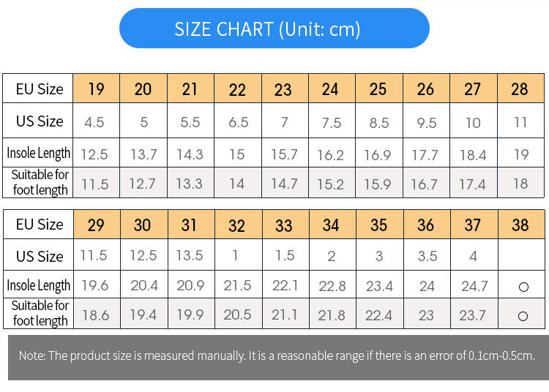The image size is (549, 392).
Task: Select the EU size 30 header cell
Action: 142,225
